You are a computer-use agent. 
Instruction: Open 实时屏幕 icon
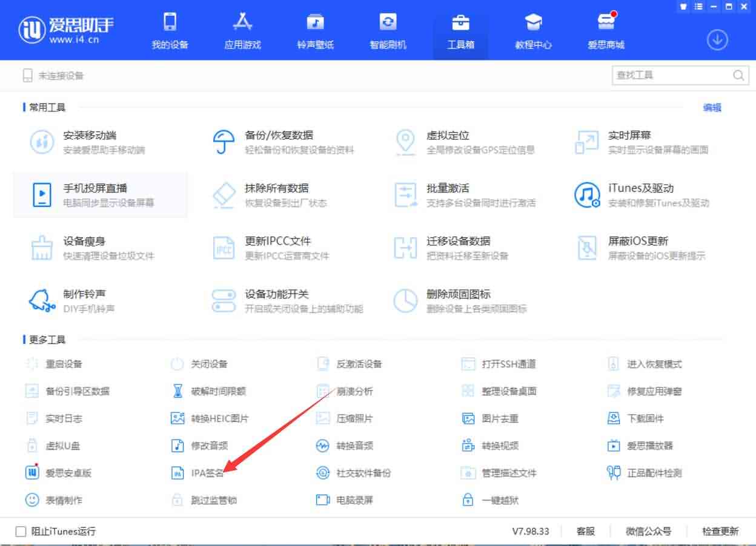[586, 142]
